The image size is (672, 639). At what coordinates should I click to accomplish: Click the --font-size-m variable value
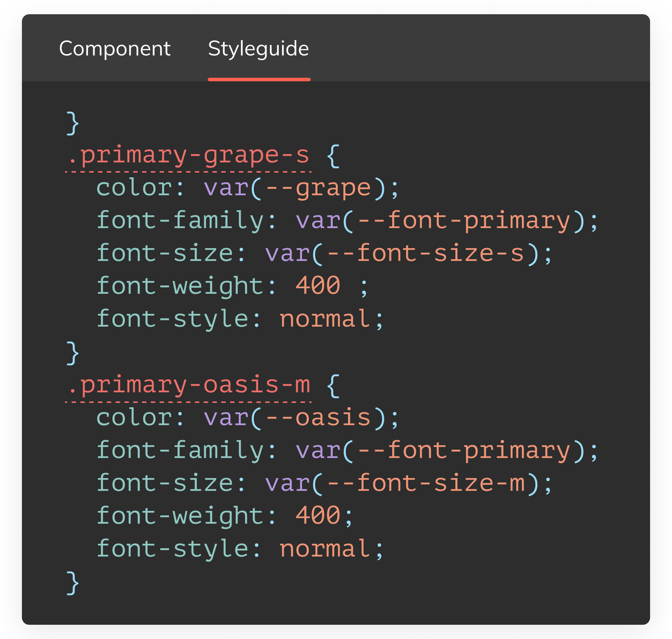(425, 484)
